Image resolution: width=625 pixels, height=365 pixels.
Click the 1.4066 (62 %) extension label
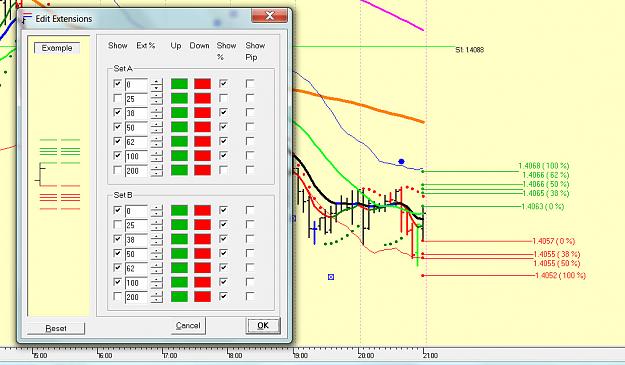(545, 175)
